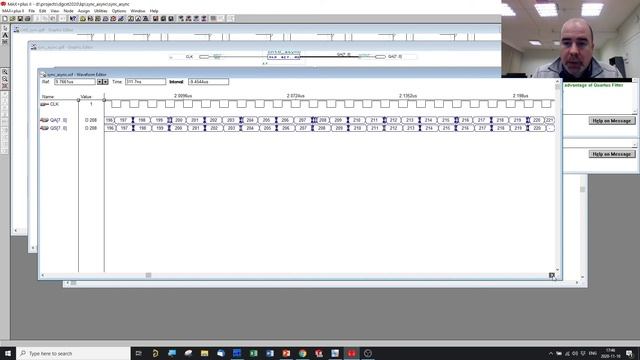Click the QS row value 'D 208'

(91, 128)
